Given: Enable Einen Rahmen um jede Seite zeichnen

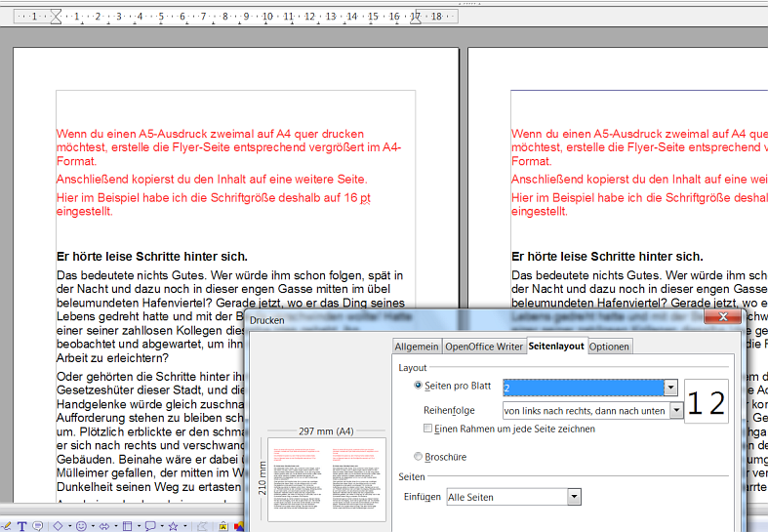Looking at the screenshot, I should [x=427, y=429].
